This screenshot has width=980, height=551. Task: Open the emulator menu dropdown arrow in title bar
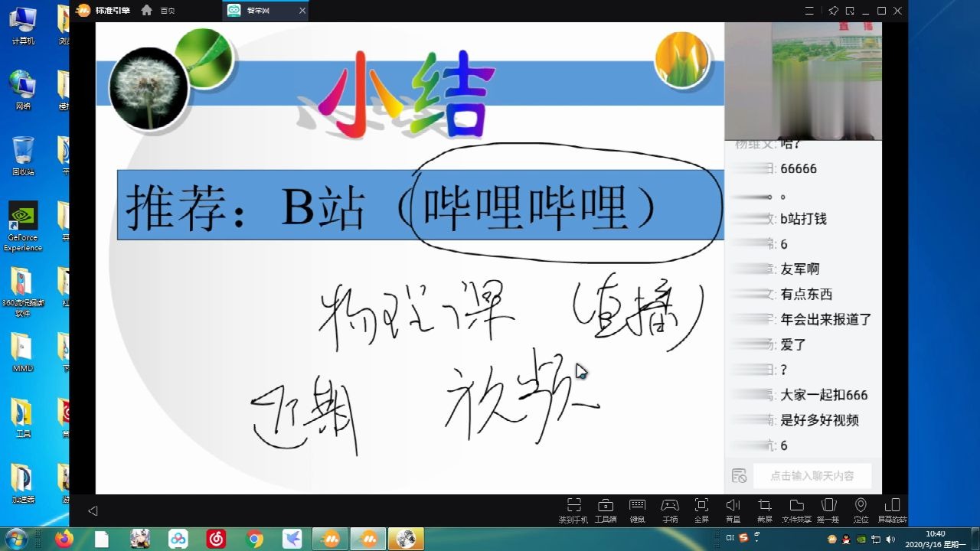[x=808, y=11]
